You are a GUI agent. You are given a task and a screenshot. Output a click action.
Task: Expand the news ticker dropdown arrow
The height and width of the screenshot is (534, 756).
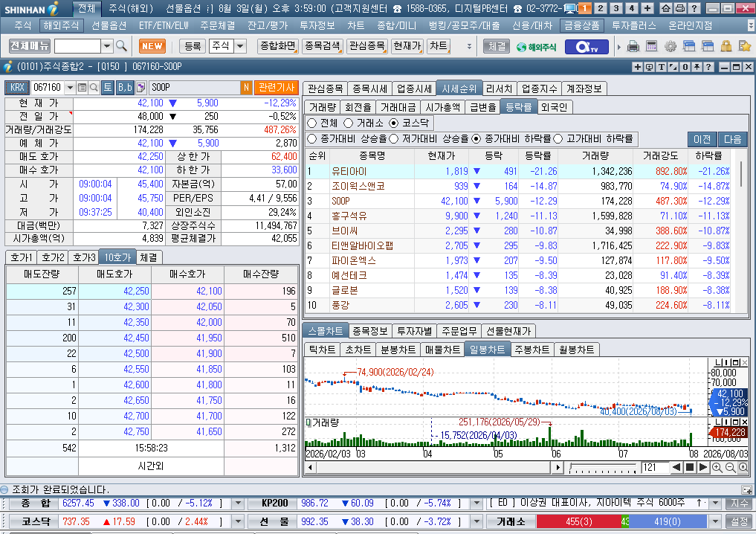(716, 503)
